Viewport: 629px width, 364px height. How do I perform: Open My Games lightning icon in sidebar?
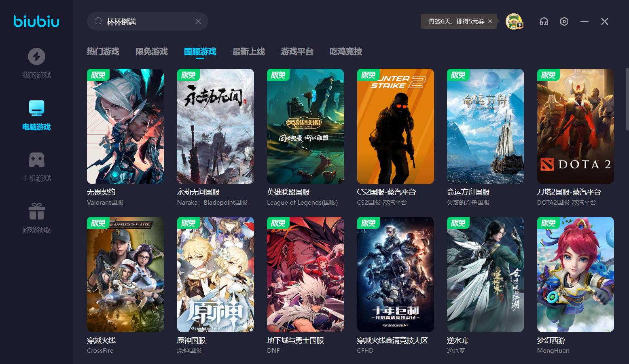coord(36,57)
